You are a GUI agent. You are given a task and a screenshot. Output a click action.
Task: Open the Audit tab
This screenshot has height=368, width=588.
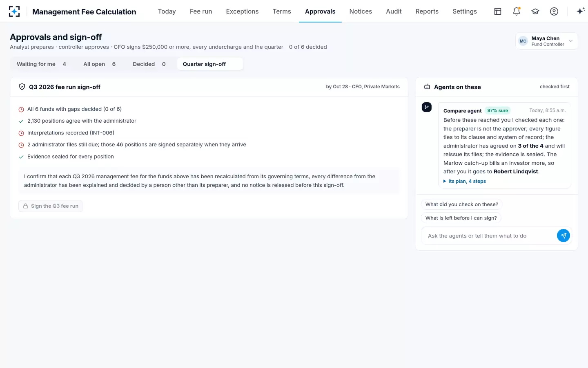pyautogui.click(x=394, y=11)
